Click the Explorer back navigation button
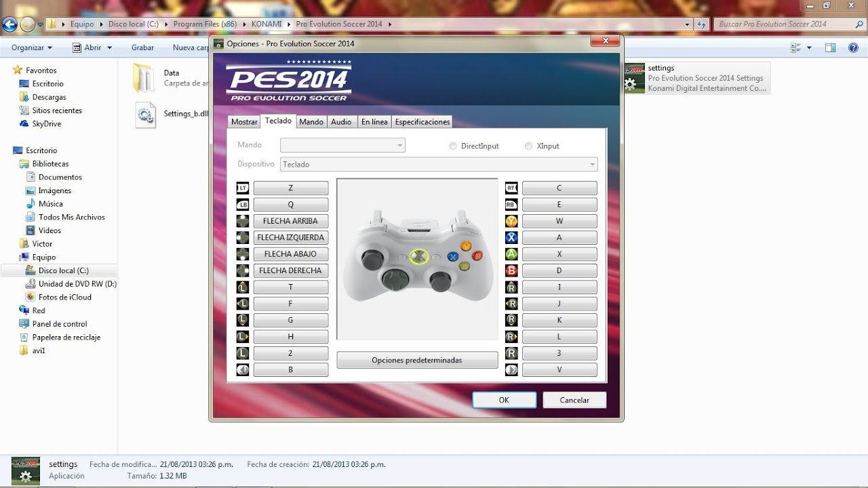The width and height of the screenshot is (868, 488). [9, 24]
